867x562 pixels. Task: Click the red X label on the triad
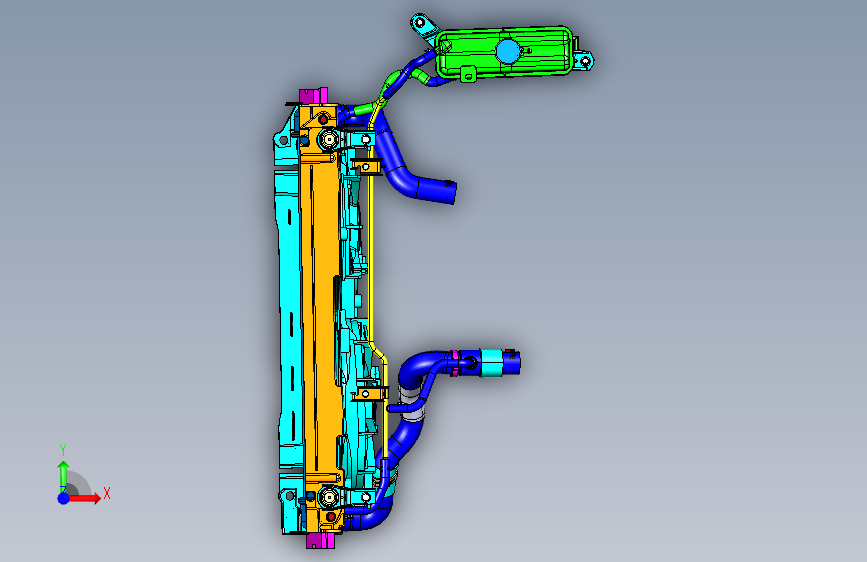[107, 493]
